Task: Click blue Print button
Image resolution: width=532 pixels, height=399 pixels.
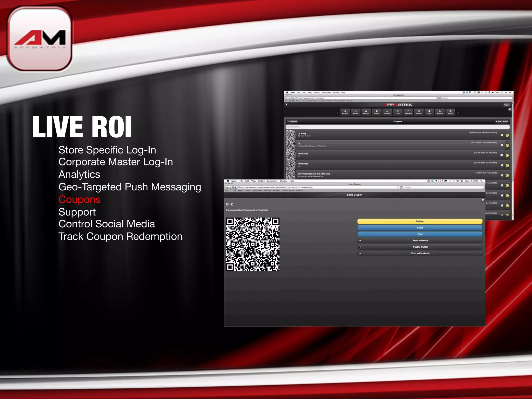Action: tap(420, 234)
